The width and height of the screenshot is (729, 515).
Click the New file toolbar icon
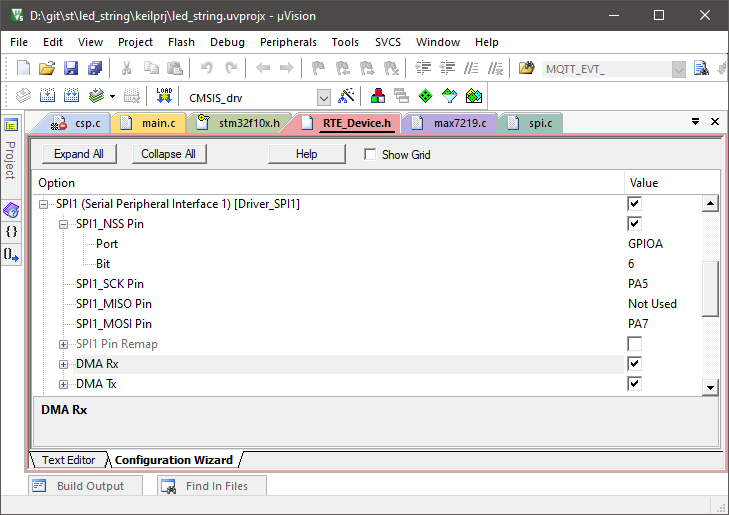[x=23, y=68]
